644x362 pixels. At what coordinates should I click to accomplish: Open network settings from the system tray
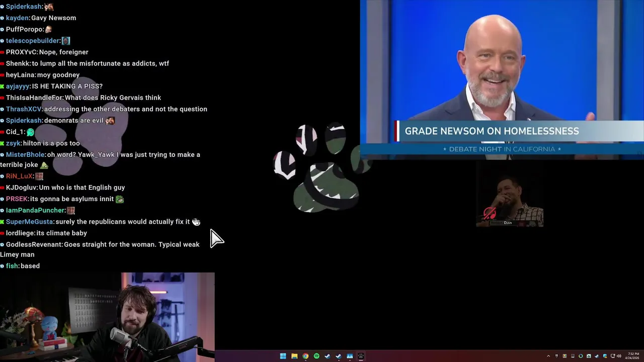[613, 356]
